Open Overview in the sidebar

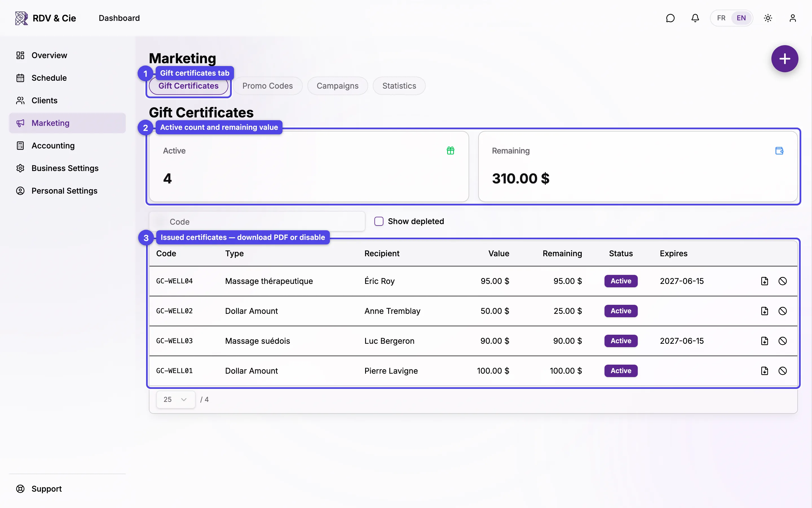(x=67, y=55)
